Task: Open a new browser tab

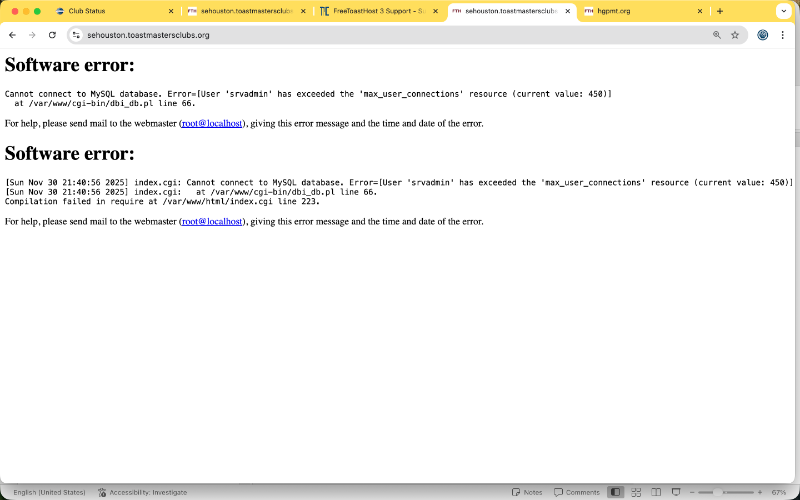Action: click(720, 11)
